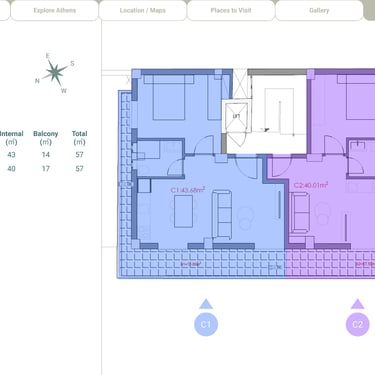Click the blue C1 balcony tiled strip
375x375 pixels.
(x=202, y=264)
